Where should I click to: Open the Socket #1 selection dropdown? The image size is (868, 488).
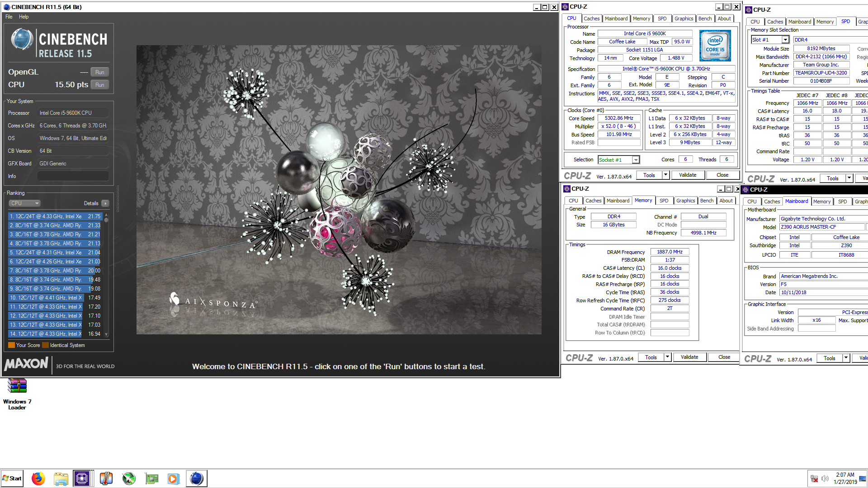pyautogui.click(x=636, y=160)
